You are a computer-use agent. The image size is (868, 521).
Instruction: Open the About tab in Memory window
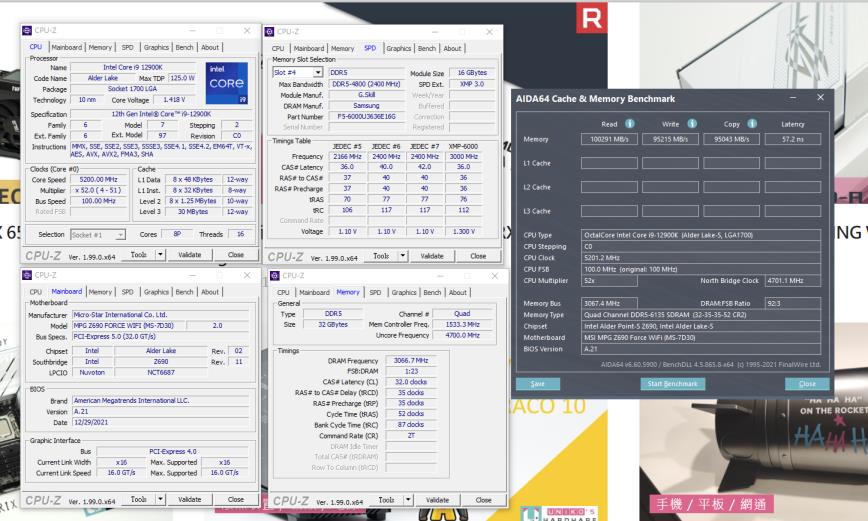click(457, 292)
